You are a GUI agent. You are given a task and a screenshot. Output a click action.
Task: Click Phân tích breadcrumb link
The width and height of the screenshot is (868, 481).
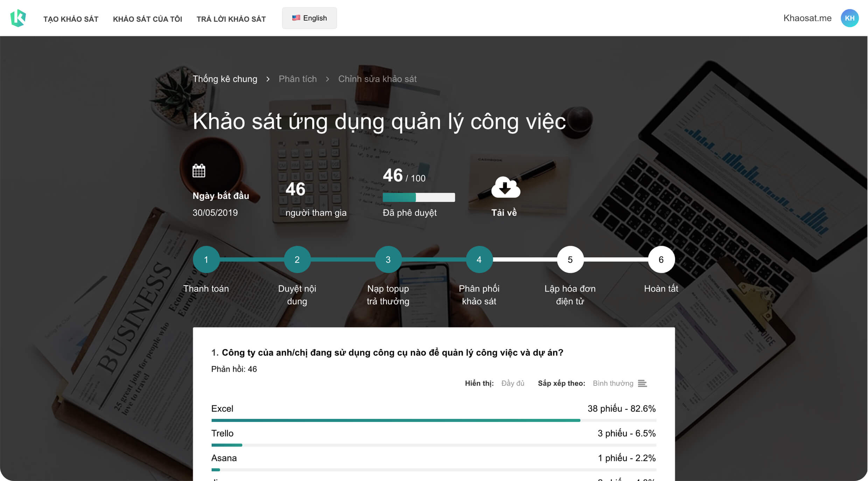point(298,78)
